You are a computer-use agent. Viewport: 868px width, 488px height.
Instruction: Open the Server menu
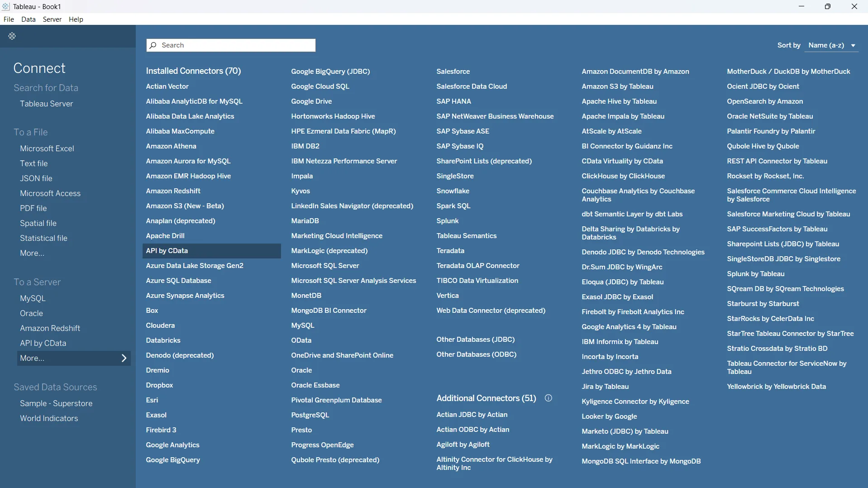52,19
